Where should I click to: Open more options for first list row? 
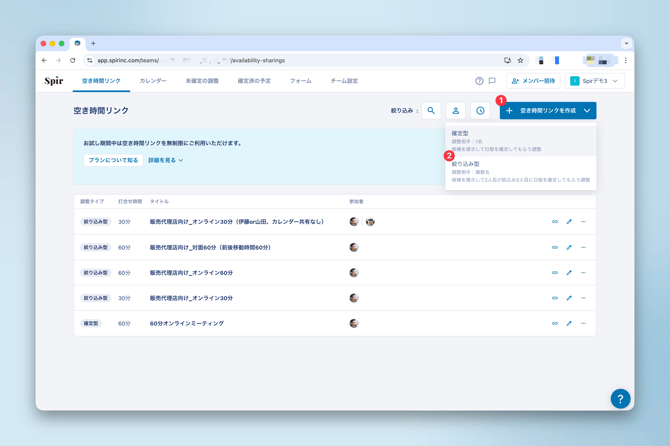pos(584,222)
